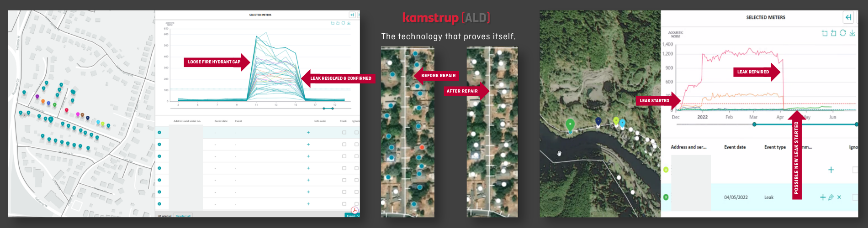This screenshot has width=868, height=228.
Task: Select the orange meter pin on street map
Action: click(x=43, y=101)
